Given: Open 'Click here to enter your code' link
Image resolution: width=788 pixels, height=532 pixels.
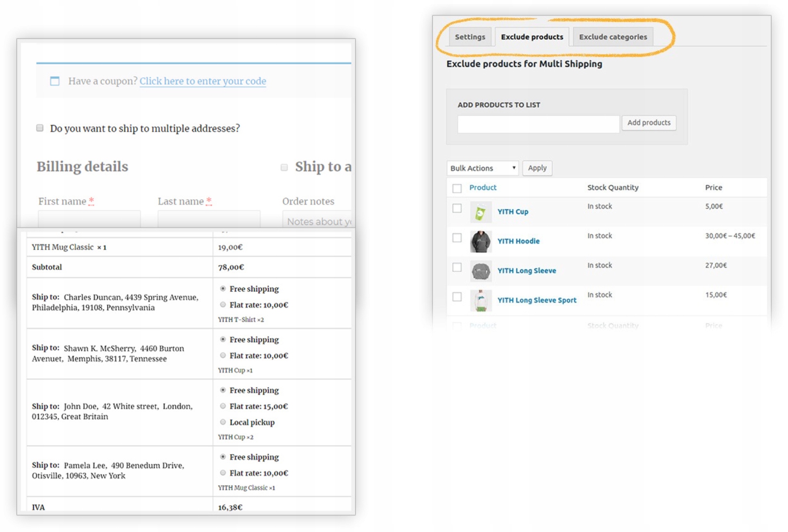Looking at the screenshot, I should coord(203,81).
